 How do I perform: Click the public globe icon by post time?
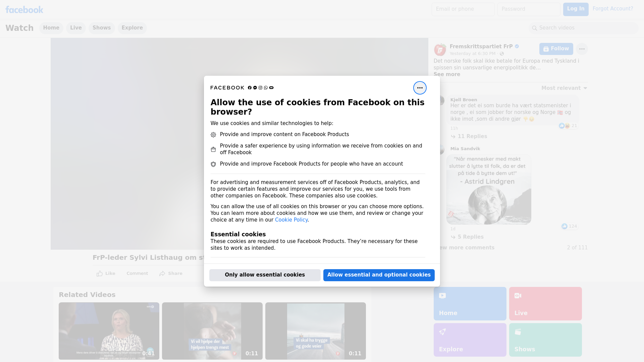(502, 54)
